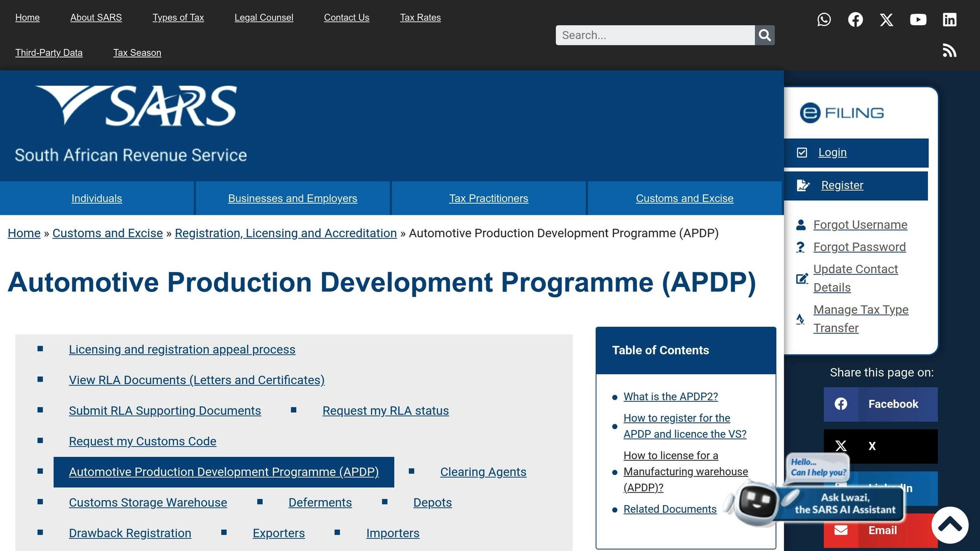This screenshot has height=551, width=980.
Task: Click the LinkedIn icon in header
Action: coord(949,20)
